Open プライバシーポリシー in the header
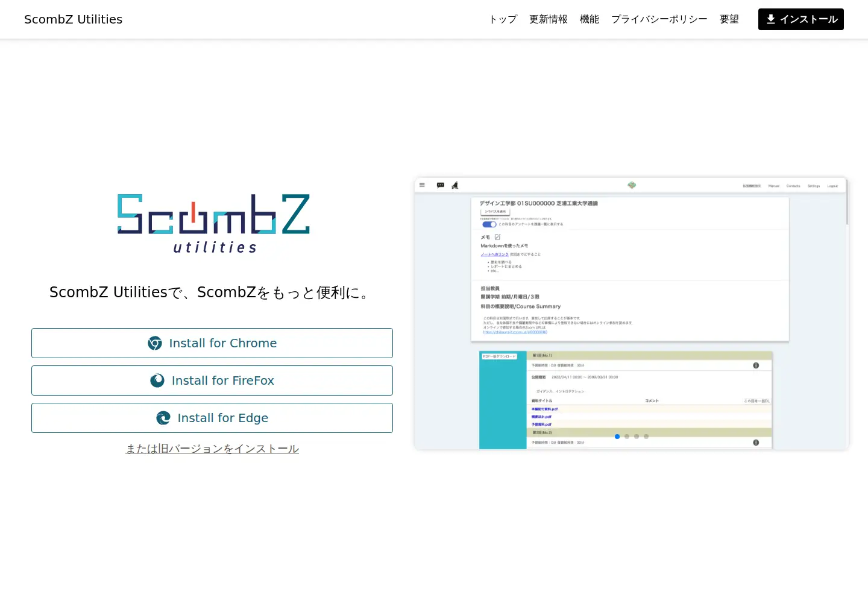This screenshot has height=603, width=868. pos(659,19)
